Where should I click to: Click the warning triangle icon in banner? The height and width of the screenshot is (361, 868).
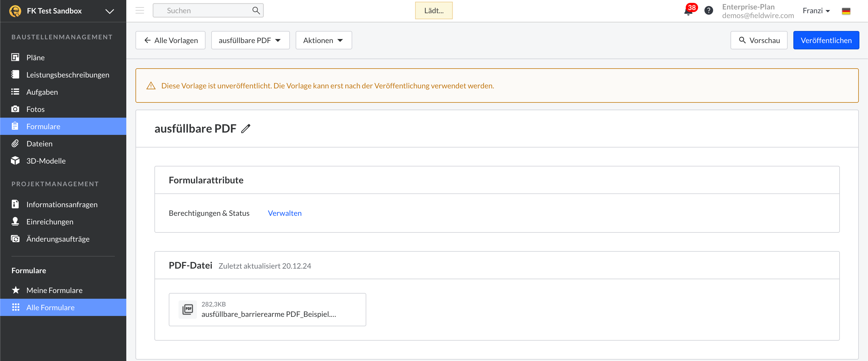tap(151, 86)
